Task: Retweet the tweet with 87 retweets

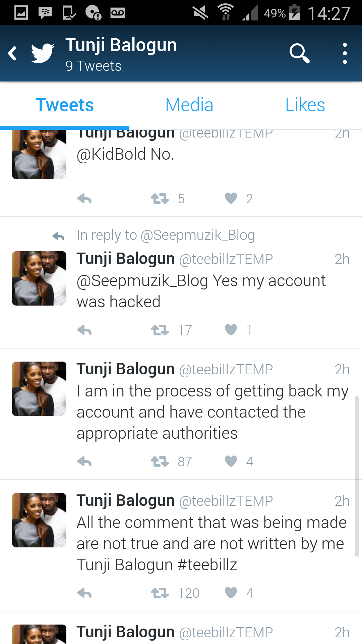Action: pyautogui.click(x=160, y=462)
